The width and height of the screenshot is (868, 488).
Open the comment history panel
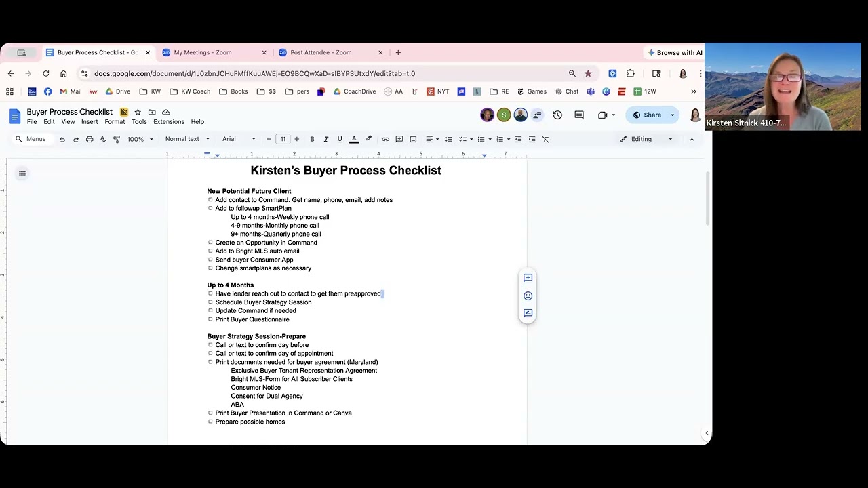579,115
